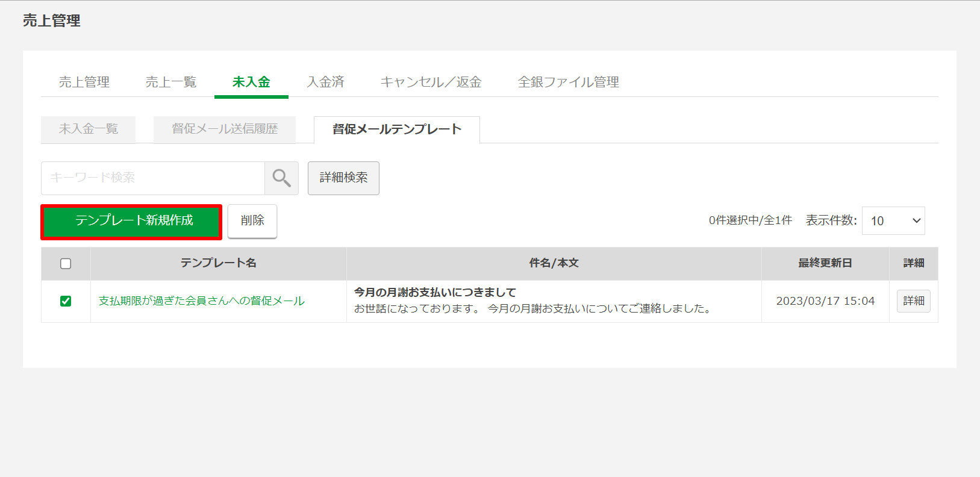Focus the キーワード検索 input field
The height and width of the screenshot is (477, 980).
[x=153, y=178]
